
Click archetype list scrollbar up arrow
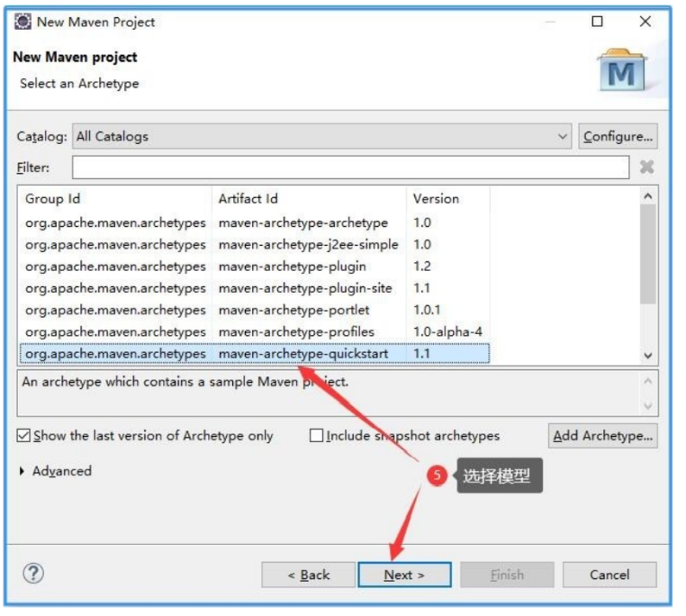point(648,196)
